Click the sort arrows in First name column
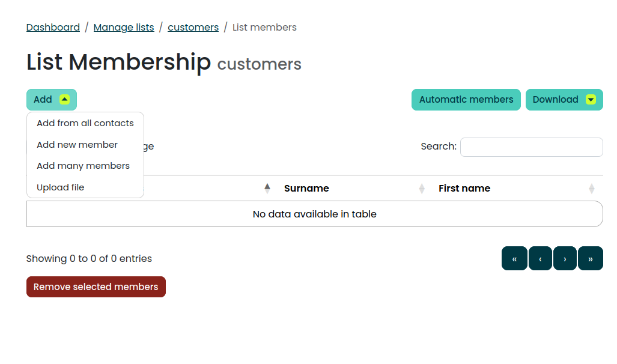Image resolution: width=617 pixels, height=364 pixels. tap(591, 189)
